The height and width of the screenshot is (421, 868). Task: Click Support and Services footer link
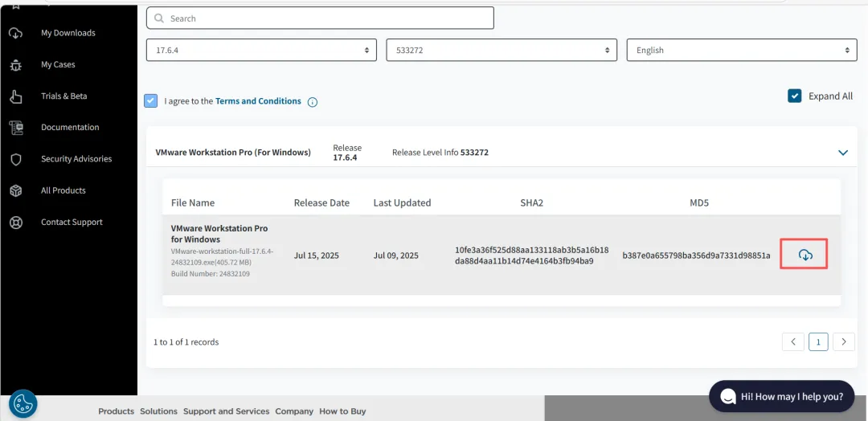227,411
